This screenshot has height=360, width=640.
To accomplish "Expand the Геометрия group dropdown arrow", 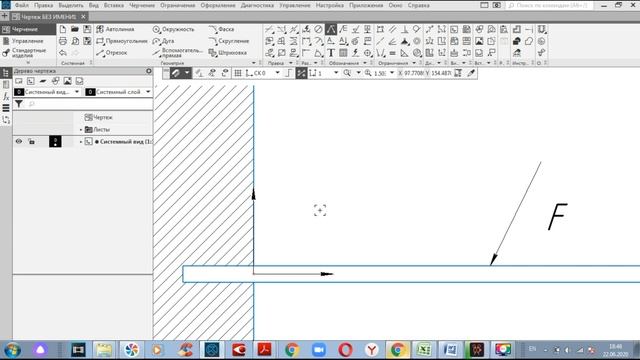I will (x=254, y=63).
